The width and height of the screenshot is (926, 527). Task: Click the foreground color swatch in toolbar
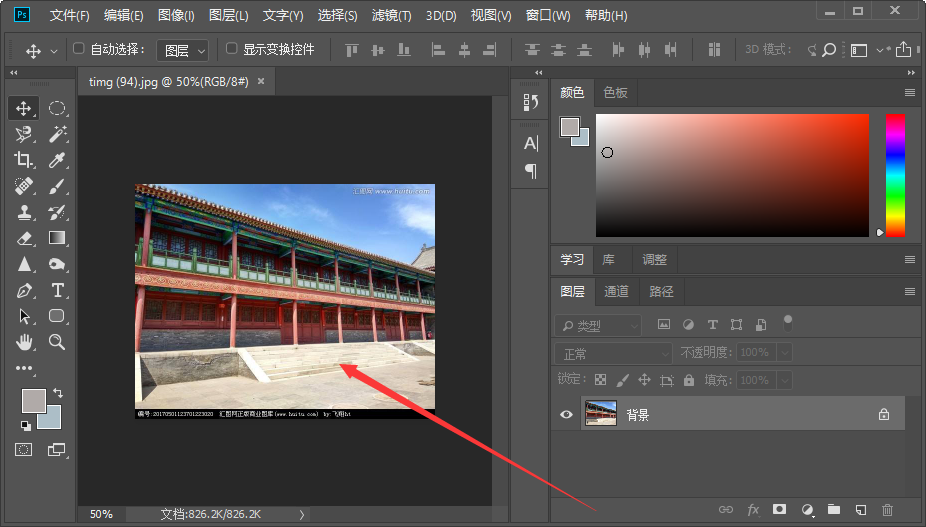[33, 400]
